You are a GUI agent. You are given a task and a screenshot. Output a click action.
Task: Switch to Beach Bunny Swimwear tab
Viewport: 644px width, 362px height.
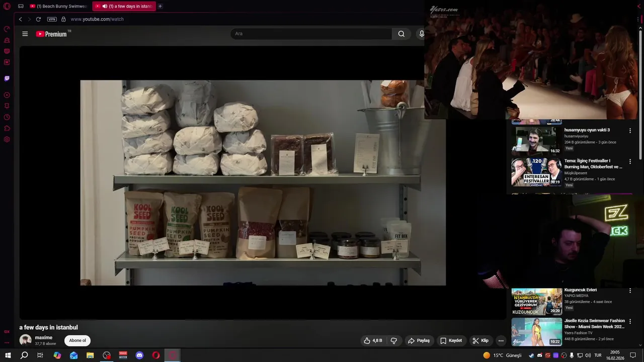(x=58, y=7)
